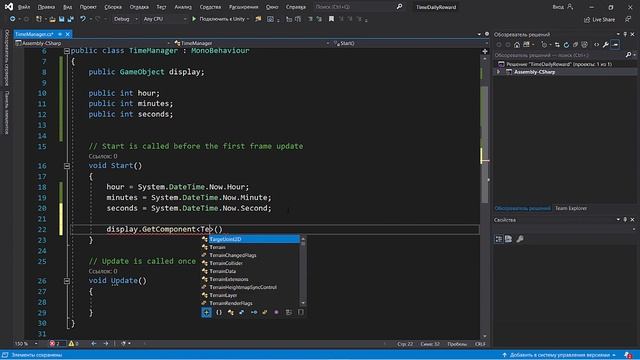Click the Alphabetical sort icon in Properties panel
Screen dimensions: 640x360
pos(509,239)
